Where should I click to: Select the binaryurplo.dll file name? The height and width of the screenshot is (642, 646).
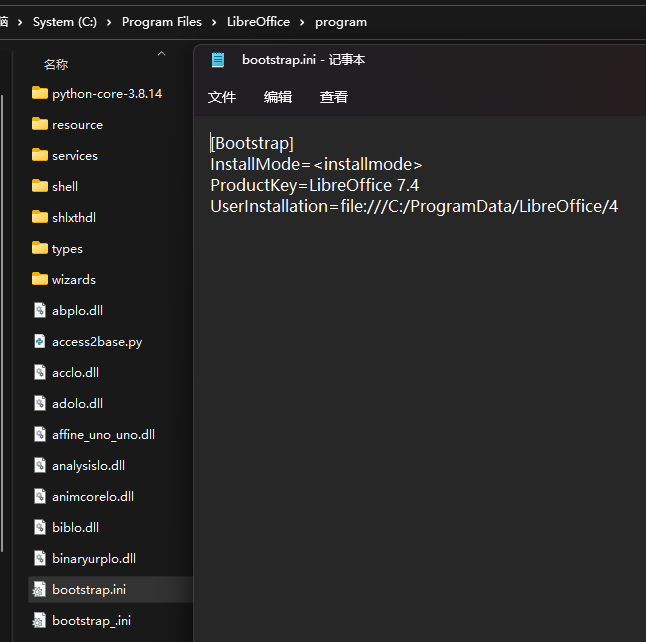94,559
